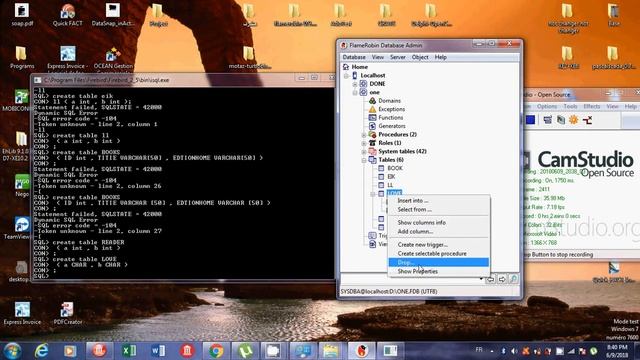This screenshot has height=360, width=640.
Task: Choose 'Create new trigger...' context menu entry
Action: tap(439, 244)
